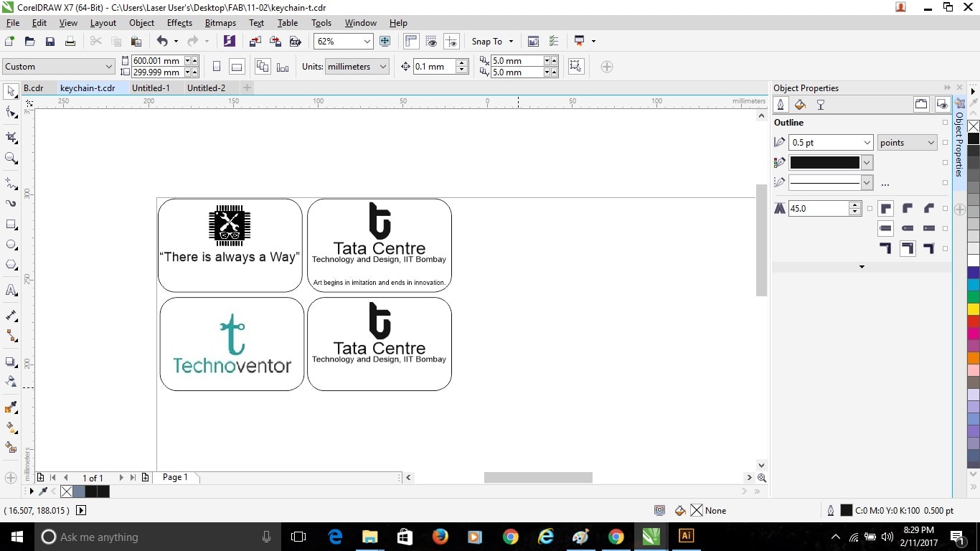The height and width of the screenshot is (551, 980).
Task: Open the line style dropdown
Action: 867,183
